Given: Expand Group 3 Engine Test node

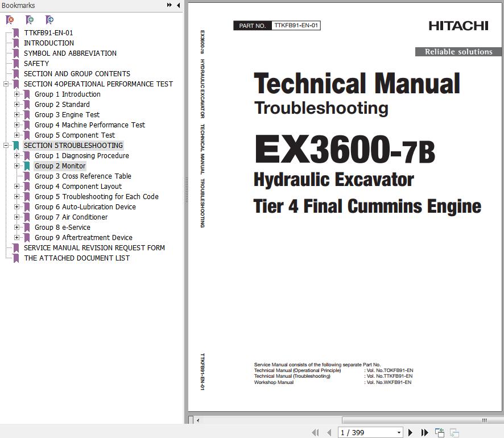Looking at the screenshot, I should click(x=16, y=115).
